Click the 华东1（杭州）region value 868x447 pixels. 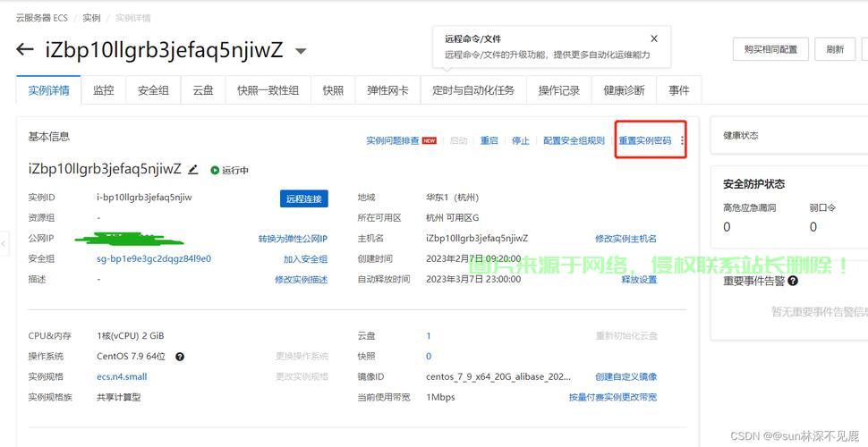pyautogui.click(x=452, y=198)
